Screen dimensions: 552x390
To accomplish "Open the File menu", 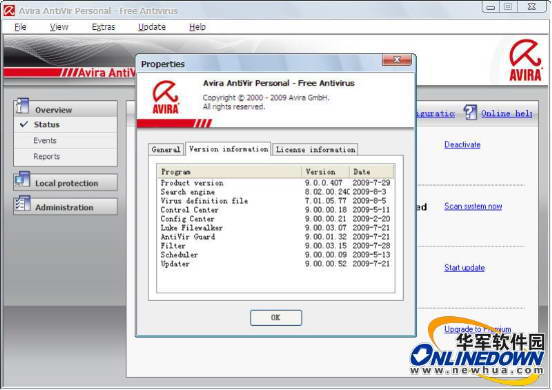I will 20,27.
